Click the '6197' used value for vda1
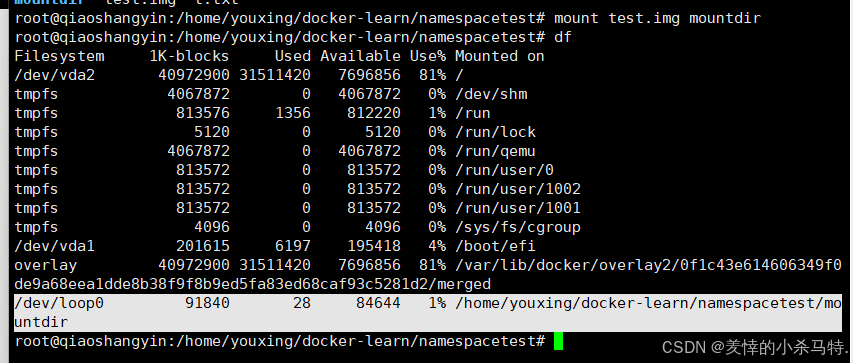The height and width of the screenshot is (363, 853). 293,246
